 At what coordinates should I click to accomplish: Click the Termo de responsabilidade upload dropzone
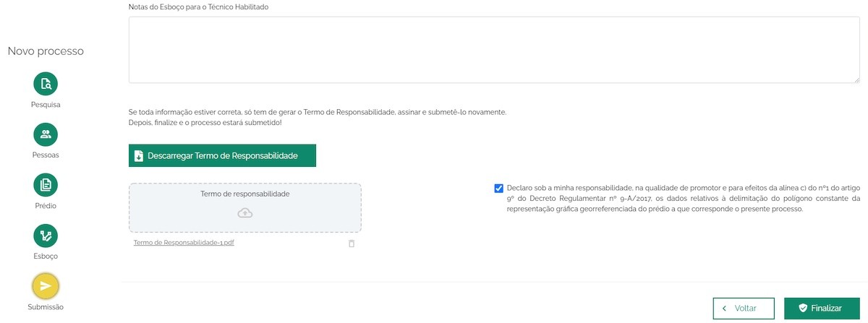tap(245, 207)
